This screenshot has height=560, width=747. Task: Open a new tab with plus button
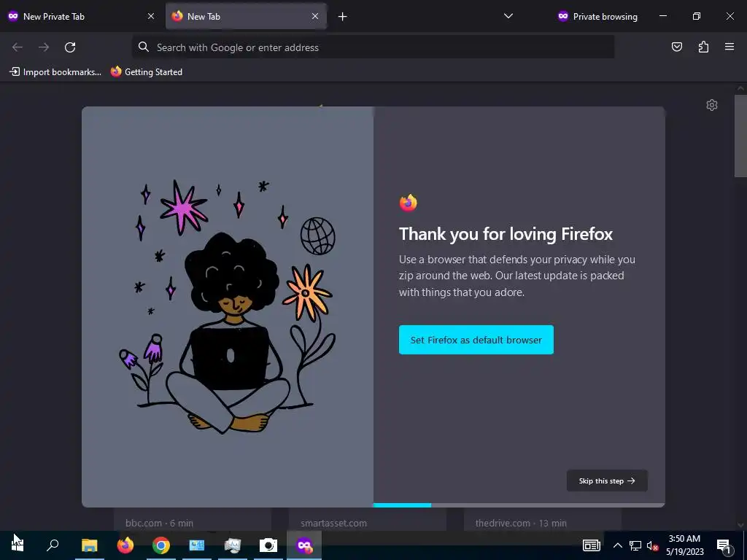click(343, 17)
